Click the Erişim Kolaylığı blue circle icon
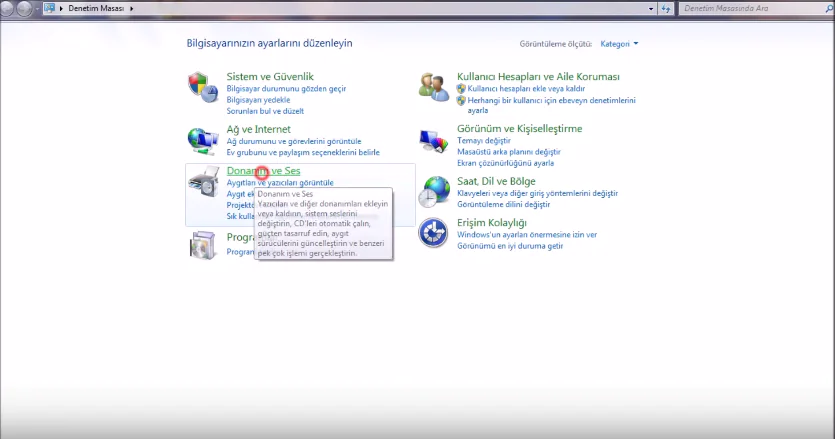 click(x=433, y=233)
